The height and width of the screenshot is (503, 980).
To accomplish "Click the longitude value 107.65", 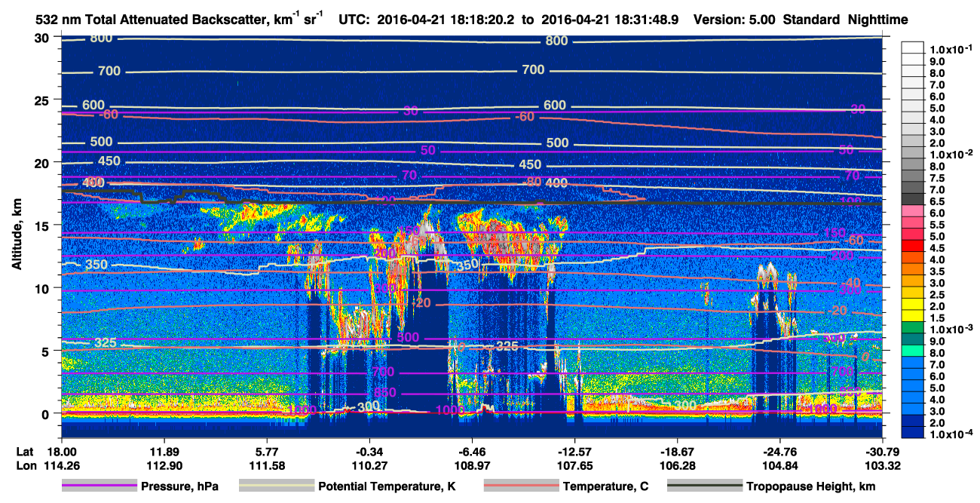I will tap(574, 465).
